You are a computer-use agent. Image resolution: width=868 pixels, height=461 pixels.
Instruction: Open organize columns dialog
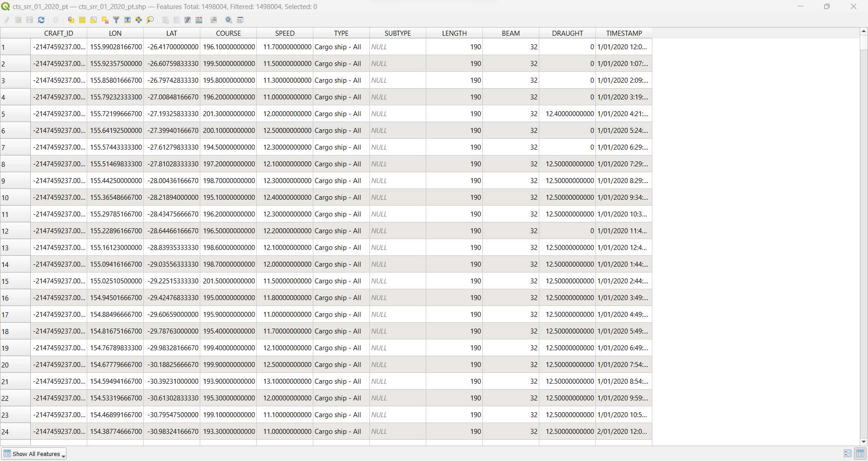click(188, 20)
